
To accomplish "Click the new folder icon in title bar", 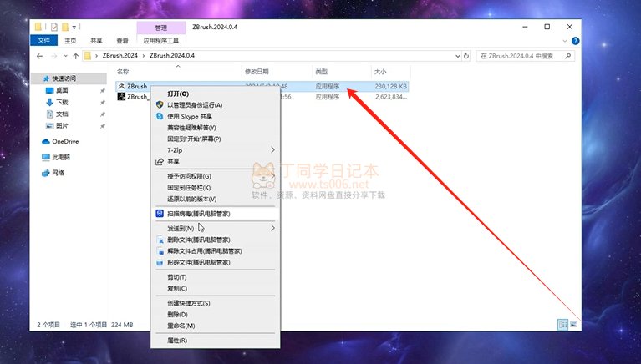I will pyautogui.click(x=65, y=28).
